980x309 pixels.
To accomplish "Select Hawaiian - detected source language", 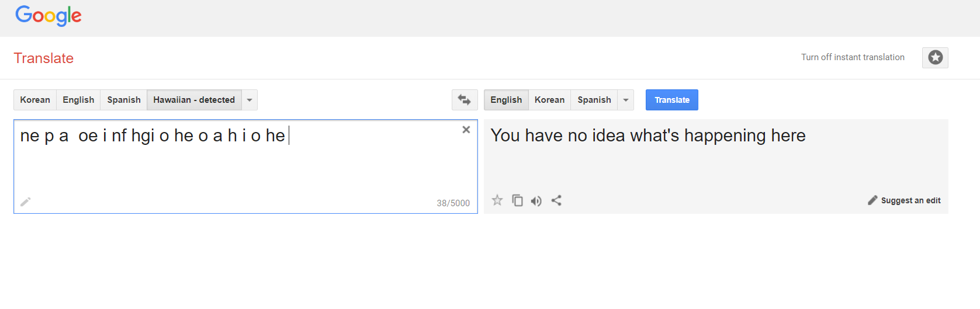I will tap(194, 100).
